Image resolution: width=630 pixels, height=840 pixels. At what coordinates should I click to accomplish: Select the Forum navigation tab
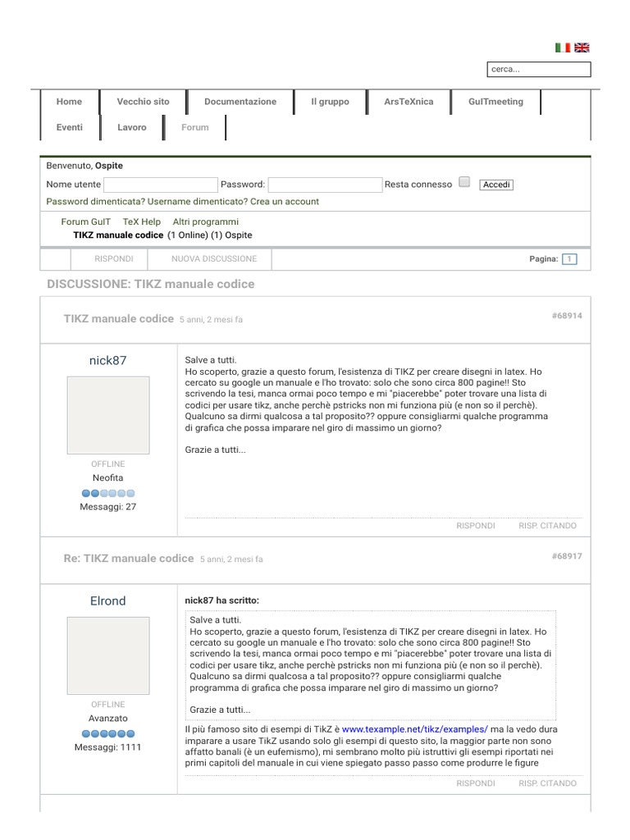click(x=195, y=127)
